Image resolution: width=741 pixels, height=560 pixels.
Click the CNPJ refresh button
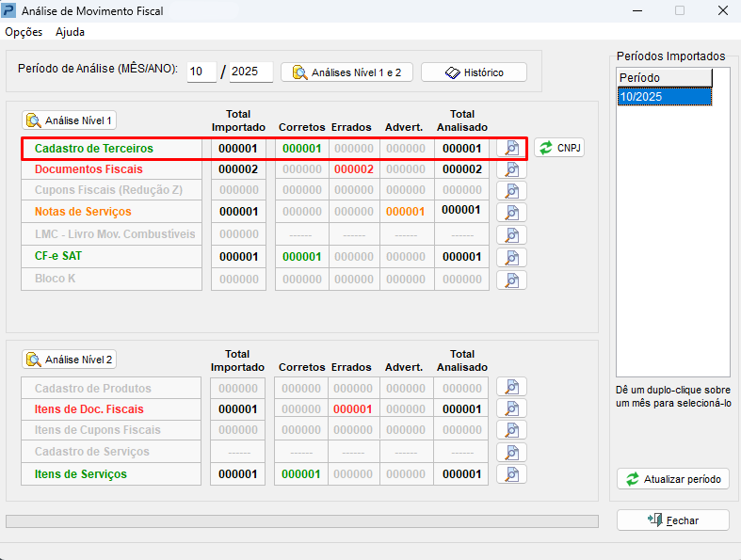(x=558, y=148)
